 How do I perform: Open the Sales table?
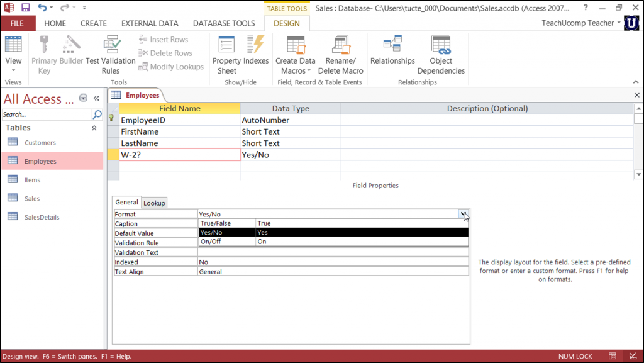tap(52, 198)
